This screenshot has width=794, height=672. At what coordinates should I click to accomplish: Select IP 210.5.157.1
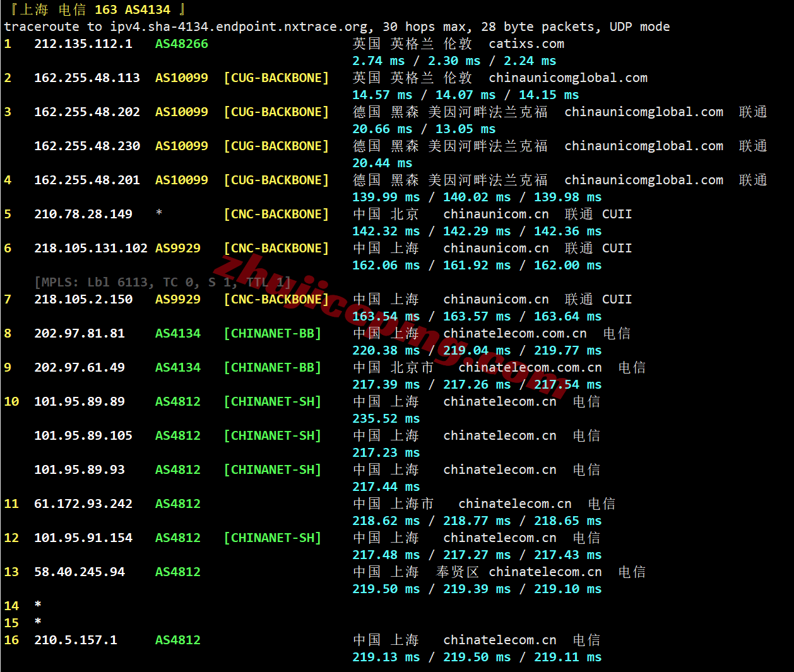(76, 640)
